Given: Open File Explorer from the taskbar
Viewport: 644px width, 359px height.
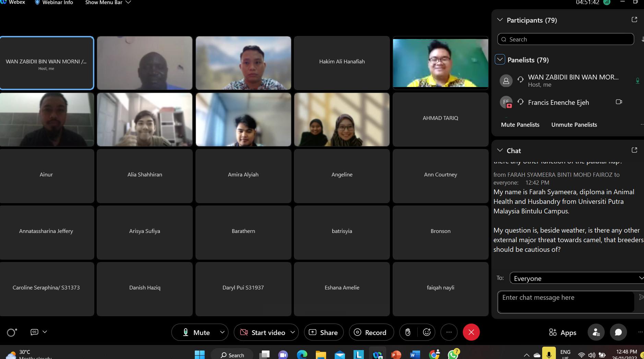Looking at the screenshot, I should (321, 355).
